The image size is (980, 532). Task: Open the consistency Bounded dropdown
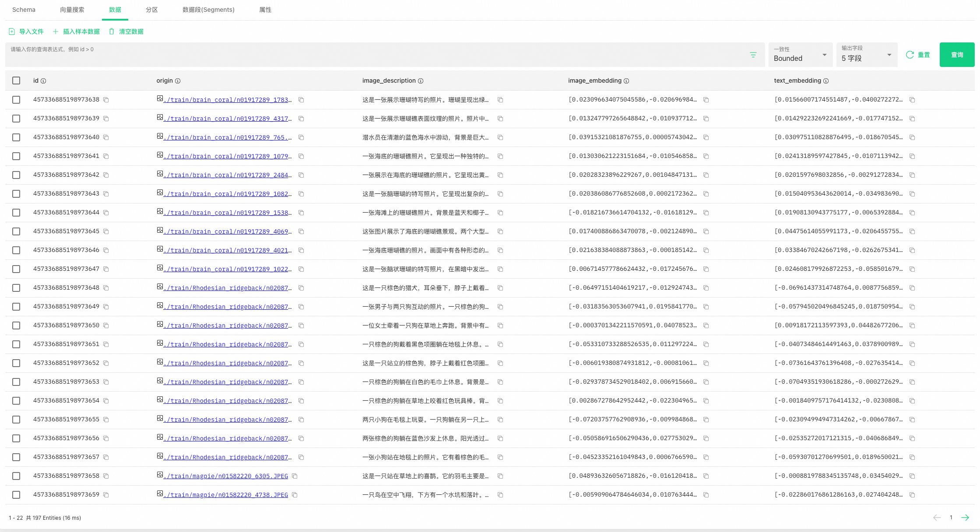800,55
